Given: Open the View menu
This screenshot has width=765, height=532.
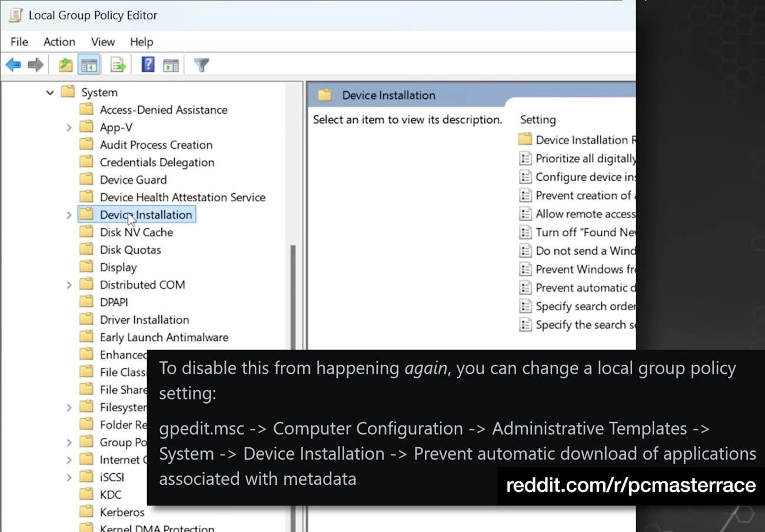Looking at the screenshot, I should pyautogui.click(x=103, y=42).
